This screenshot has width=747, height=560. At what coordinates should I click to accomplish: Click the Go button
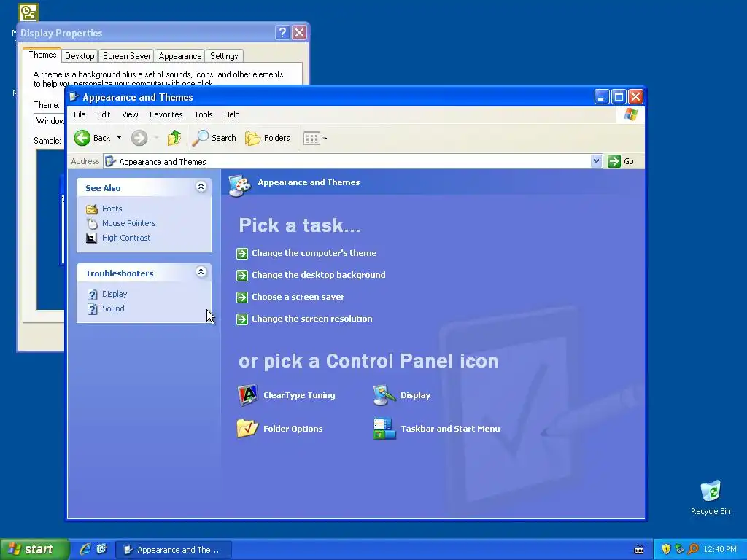pyautogui.click(x=621, y=161)
